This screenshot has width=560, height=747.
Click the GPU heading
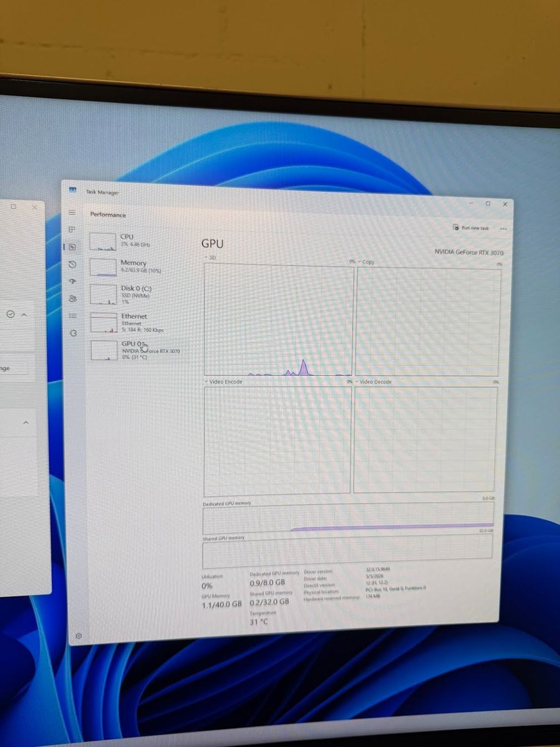(212, 243)
